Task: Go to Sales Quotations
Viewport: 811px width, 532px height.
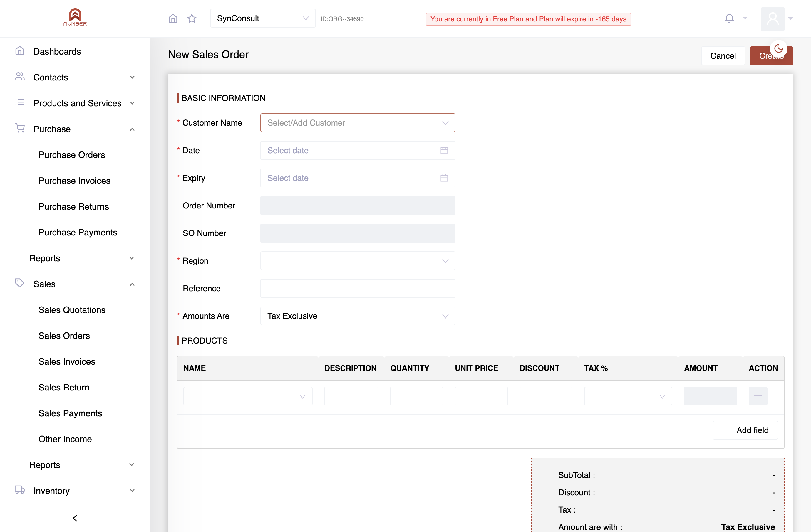Action: tap(72, 310)
